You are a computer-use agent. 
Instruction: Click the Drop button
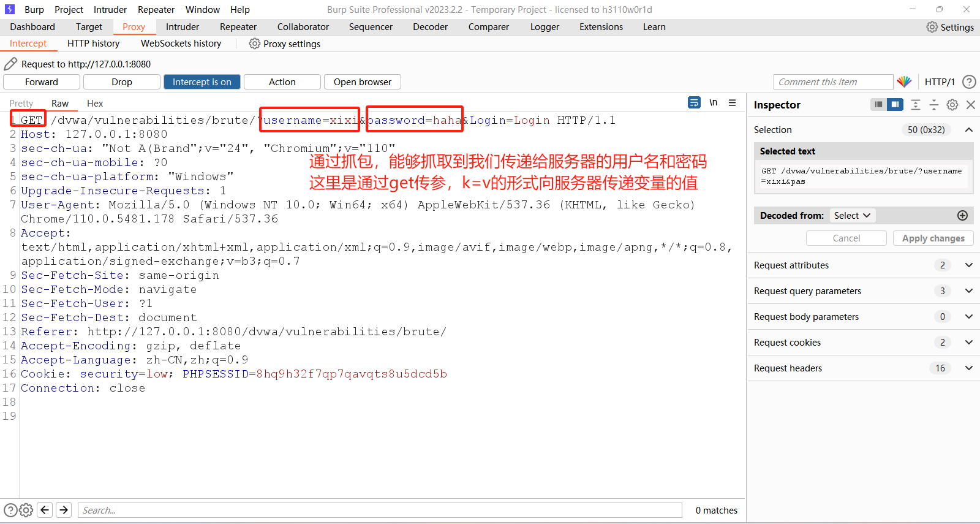[122, 82]
